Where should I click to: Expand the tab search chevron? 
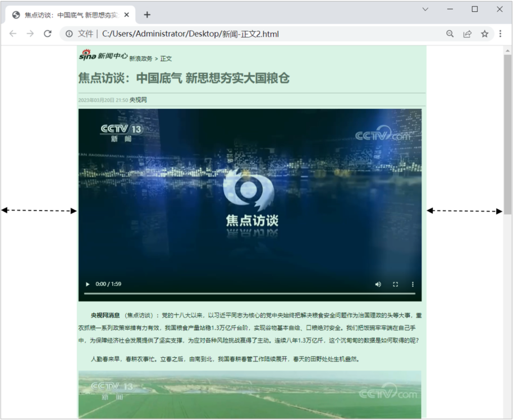[425, 9]
